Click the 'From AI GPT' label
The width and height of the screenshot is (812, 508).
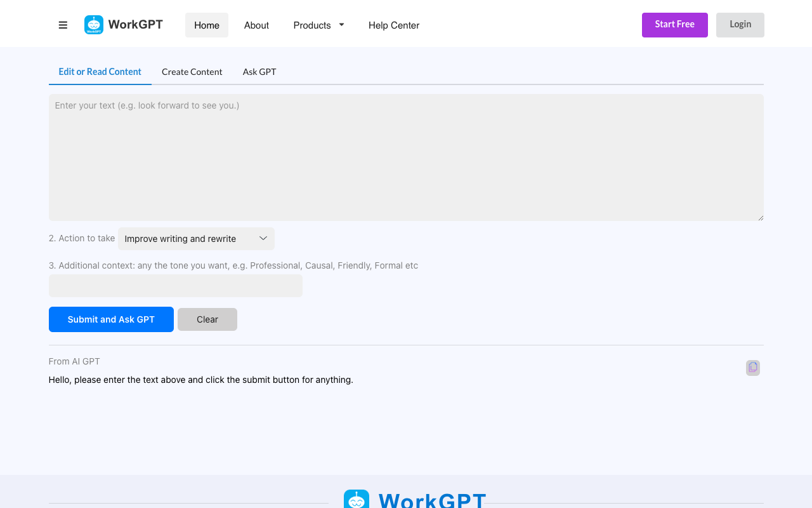pos(74,361)
